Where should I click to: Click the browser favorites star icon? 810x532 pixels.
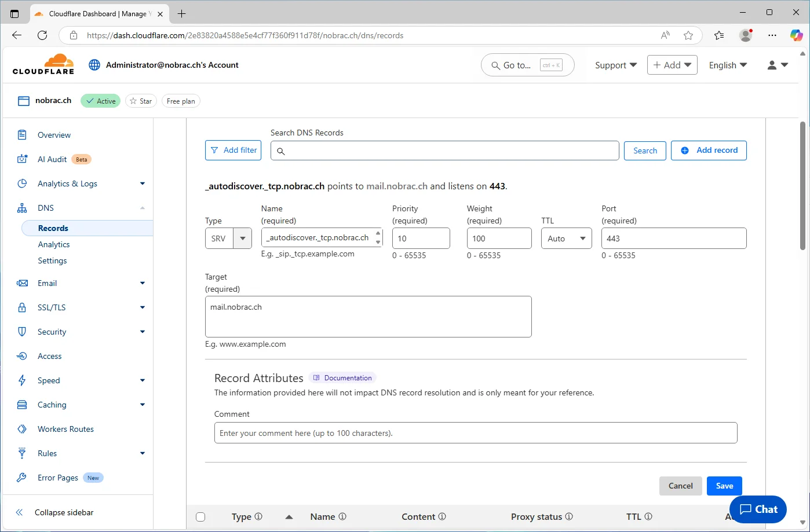click(688, 35)
